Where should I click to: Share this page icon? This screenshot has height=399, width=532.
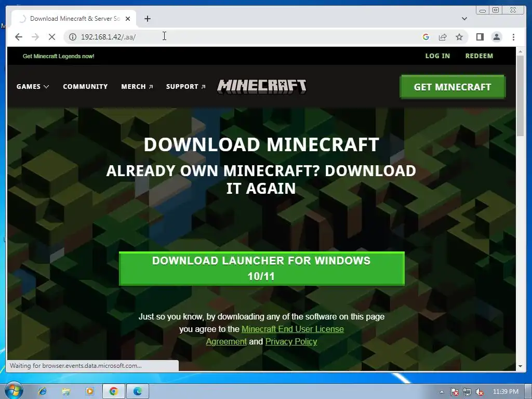(x=443, y=37)
